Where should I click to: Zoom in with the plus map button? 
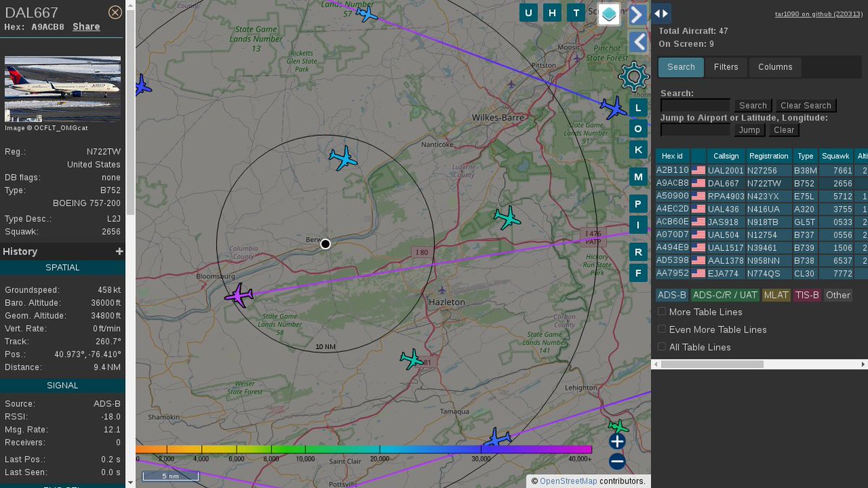coord(617,441)
